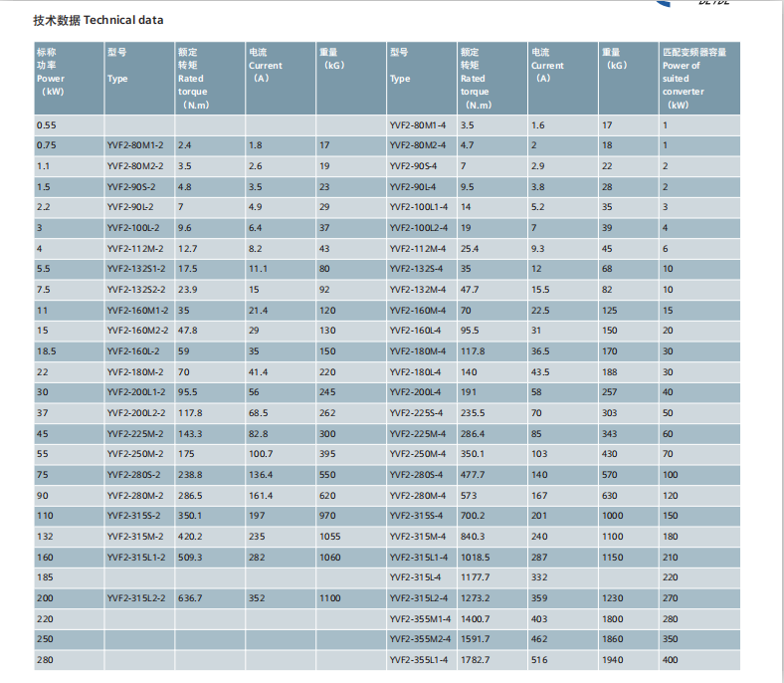Select the 1940 weight value
The height and width of the screenshot is (683, 784).
coord(613,659)
